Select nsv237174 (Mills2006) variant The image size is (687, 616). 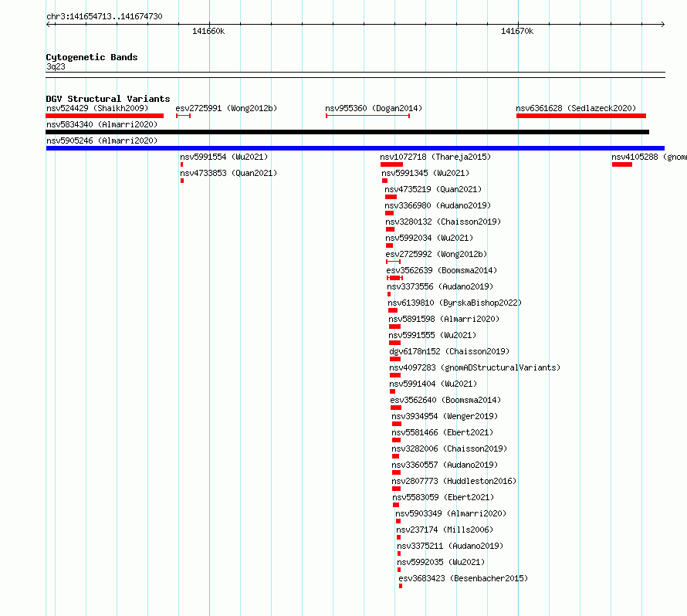point(445,530)
